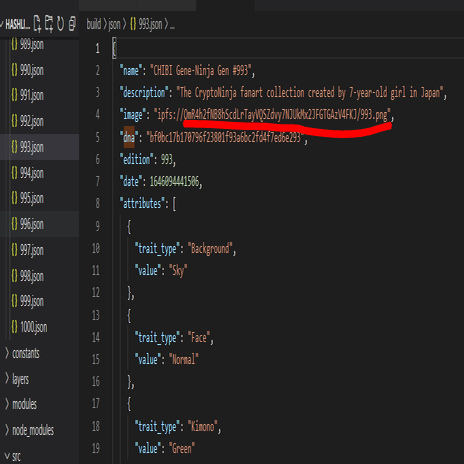
Task: Refresh the explorer file tree
Action: (60, 24)
